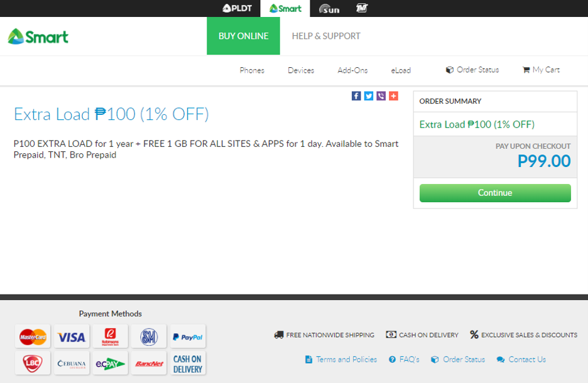Select the MasterCard payment icon
Screen dimensions: 588x383
point(33,337)
